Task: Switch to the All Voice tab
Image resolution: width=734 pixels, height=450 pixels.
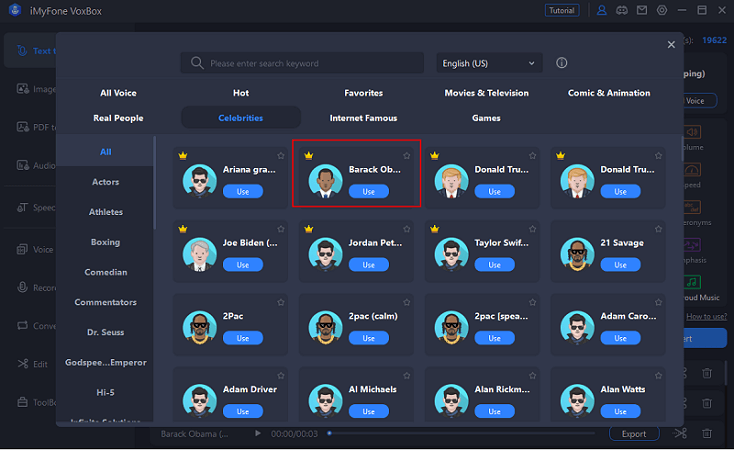Action: (x=118, y=93)
